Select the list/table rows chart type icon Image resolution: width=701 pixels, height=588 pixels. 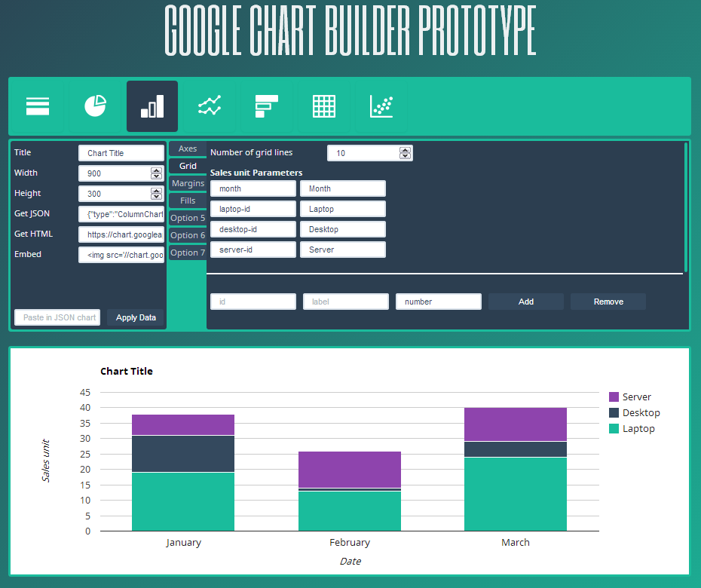click(38, 106)
